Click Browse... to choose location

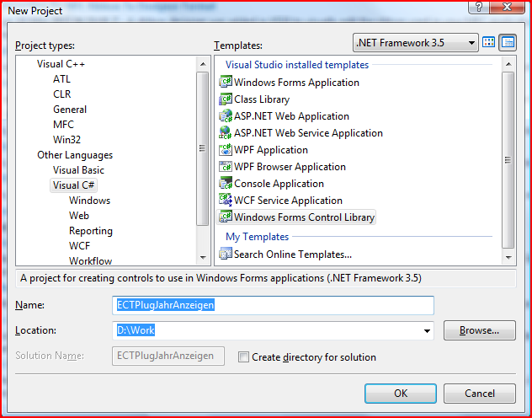point(480,330)
